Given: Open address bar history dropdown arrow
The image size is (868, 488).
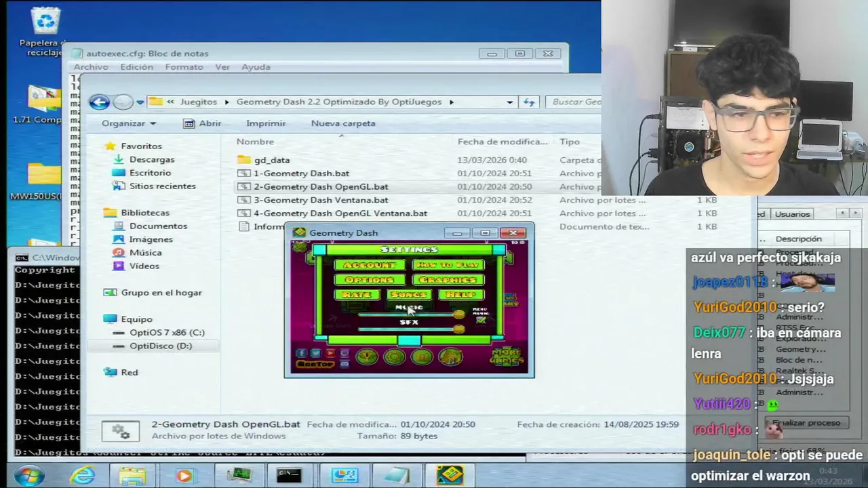Looking at the screenshot, I should (510, 102).
